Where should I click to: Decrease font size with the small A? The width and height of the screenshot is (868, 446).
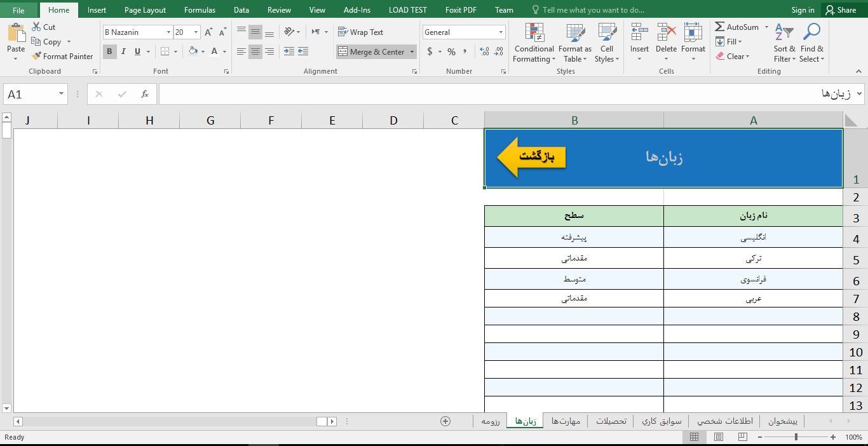coord(222,32)
